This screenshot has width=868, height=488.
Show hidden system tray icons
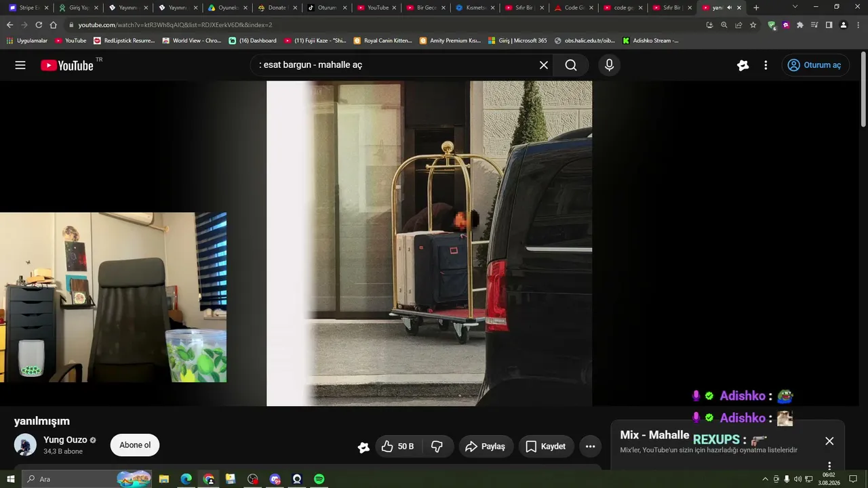[766, 479]
